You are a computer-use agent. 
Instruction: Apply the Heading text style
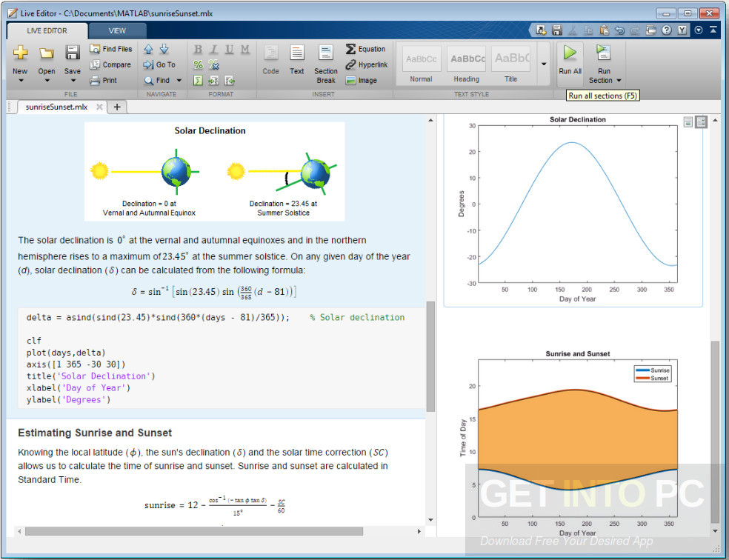point(467,64)
